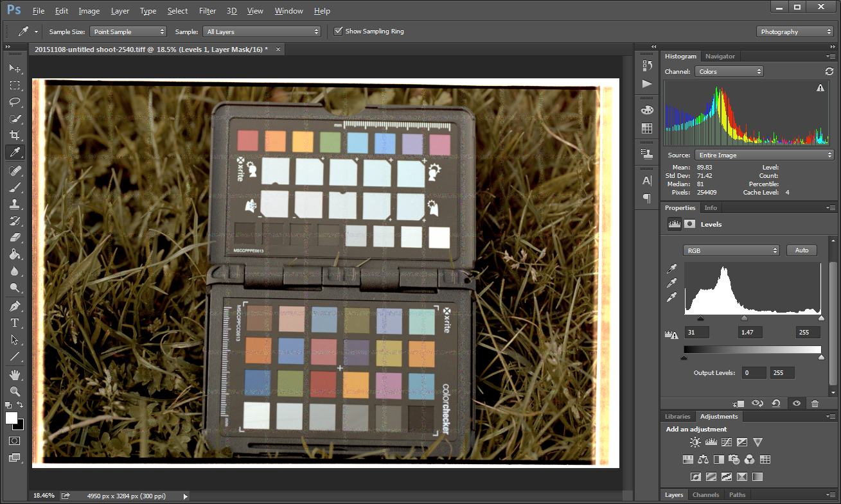This screenshot has width=841, height=504.
Task: Open the Sample Size dropdown
Action: (x=128, y=31)
